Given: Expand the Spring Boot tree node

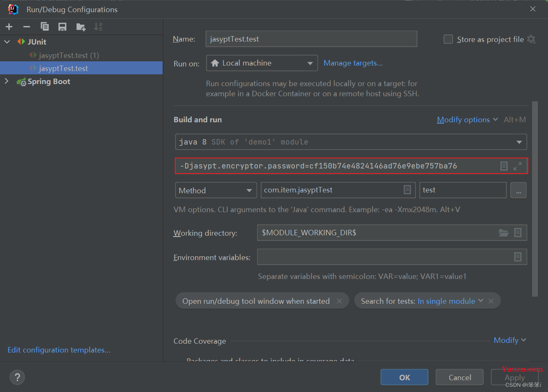Looking at the screenshot, I should point(7,81).
